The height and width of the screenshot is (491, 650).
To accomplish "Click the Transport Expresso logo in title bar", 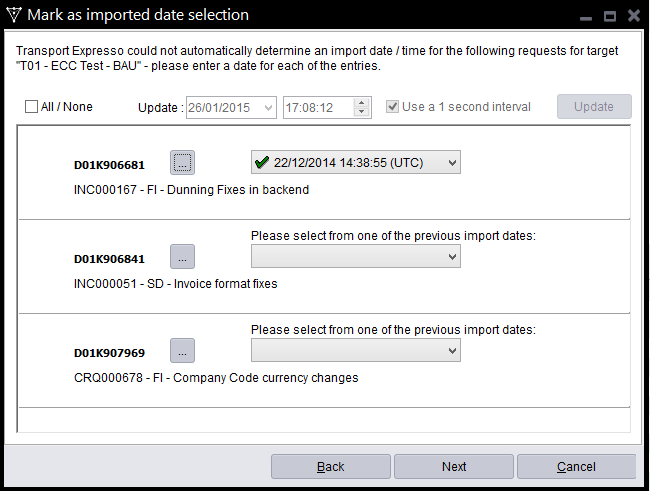I will click(13, 15).
